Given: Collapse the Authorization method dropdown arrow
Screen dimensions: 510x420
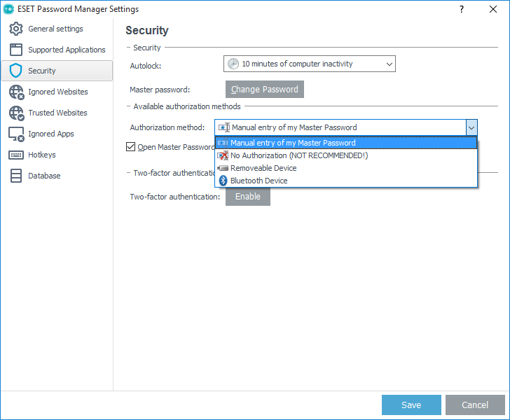Looking at the screenshot, I should 471,127.
